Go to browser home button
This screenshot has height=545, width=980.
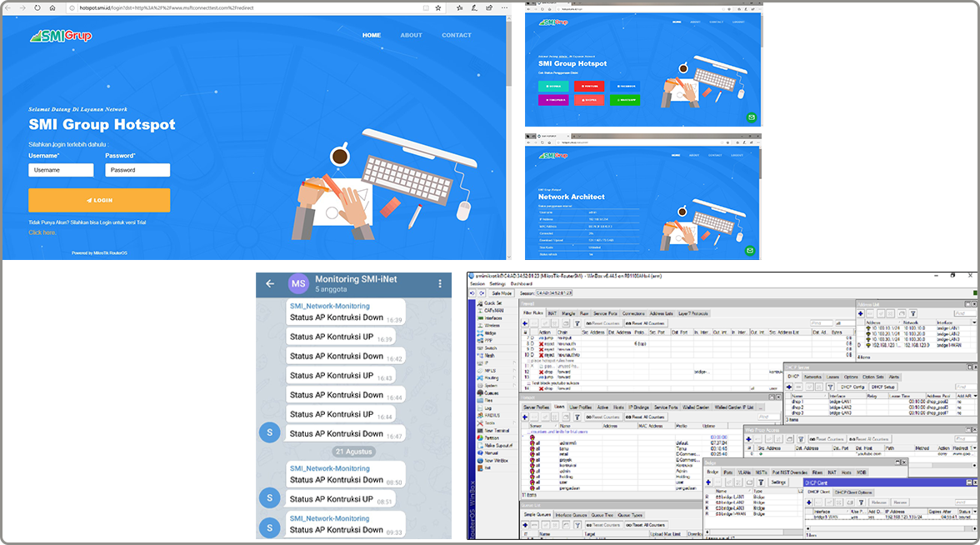[52, 8]
